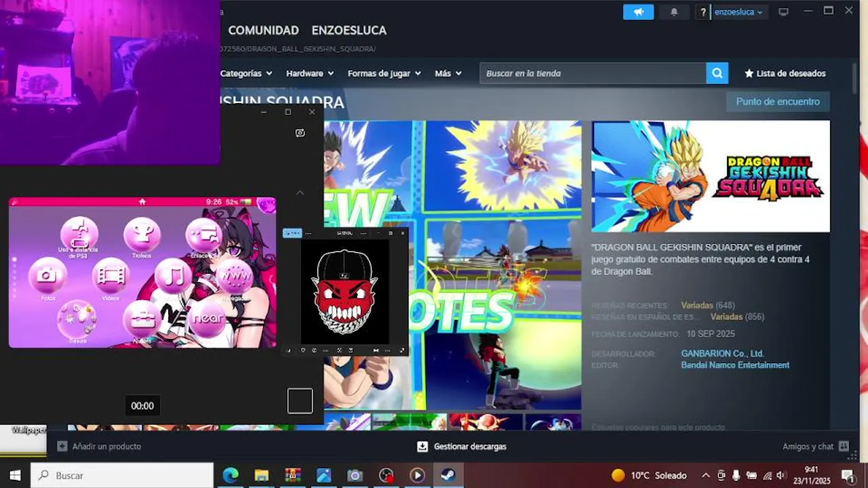Focus the Windows Buscar taskbar search

point(122,475)
